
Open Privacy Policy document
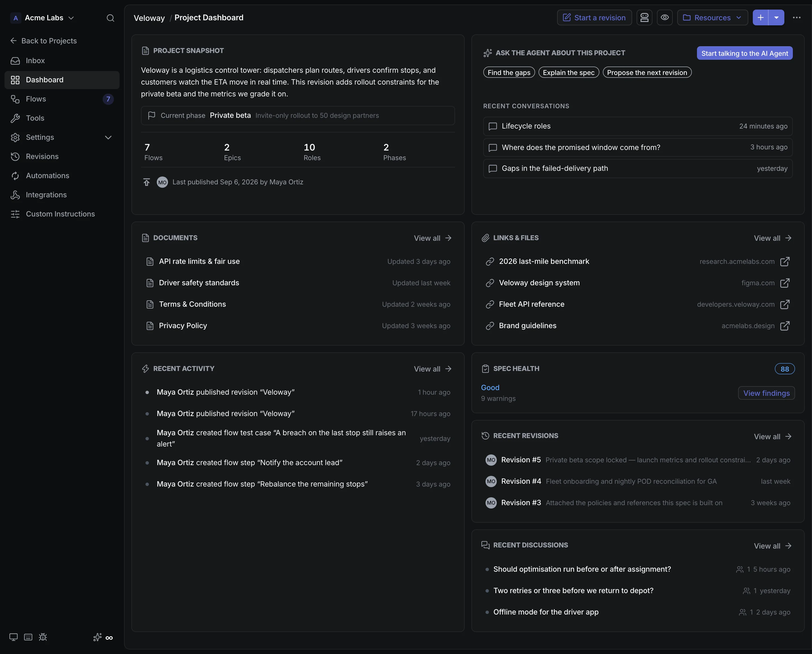coord(298,326)
